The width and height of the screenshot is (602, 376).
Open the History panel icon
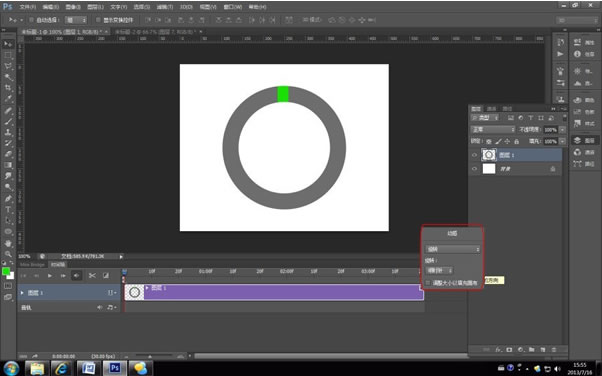tap(560, 43)
